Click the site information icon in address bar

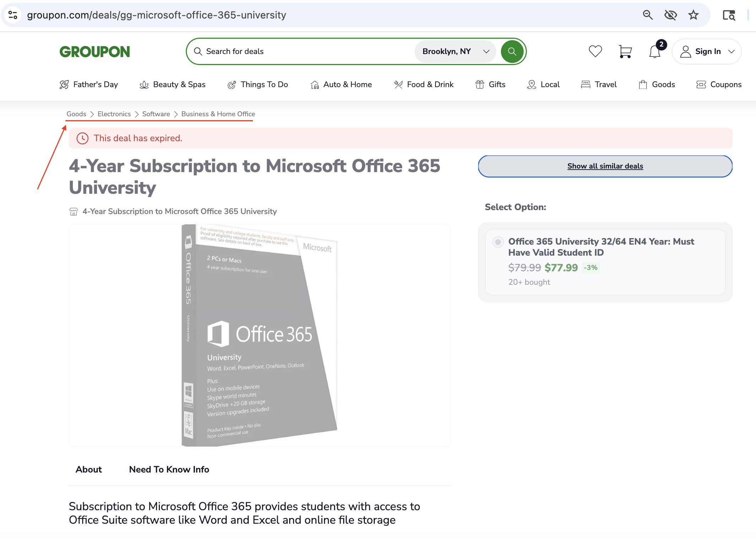[13, 15]
